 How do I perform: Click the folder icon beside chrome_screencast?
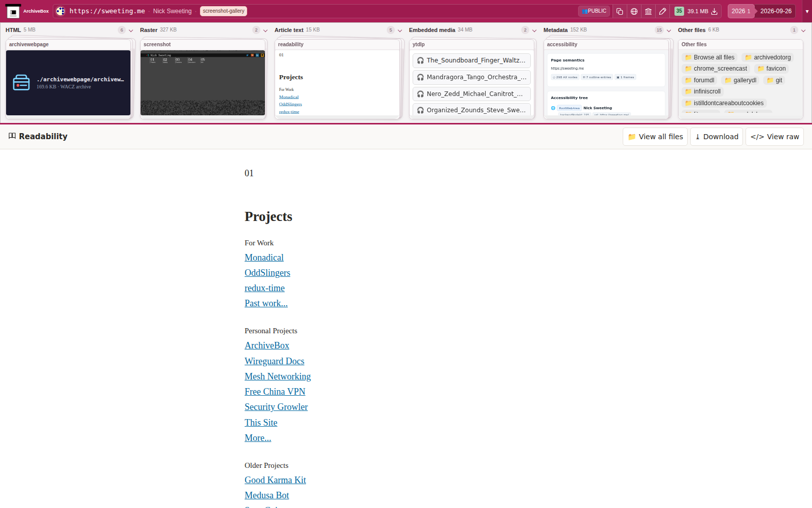click(688, 69)
